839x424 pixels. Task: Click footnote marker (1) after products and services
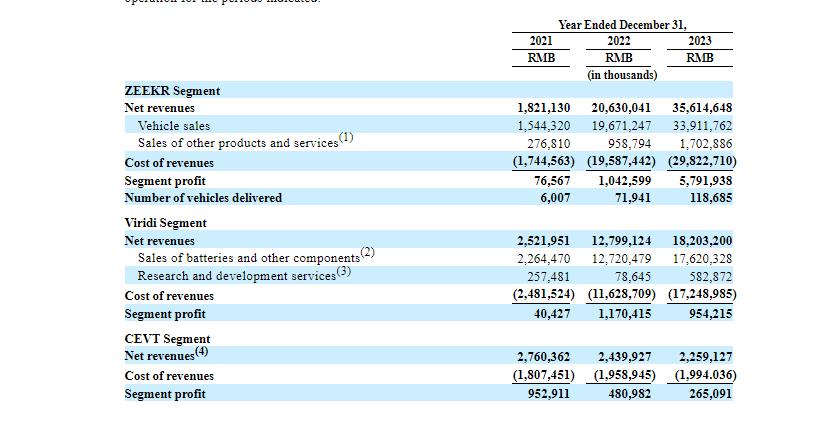[x=346, y=137]
